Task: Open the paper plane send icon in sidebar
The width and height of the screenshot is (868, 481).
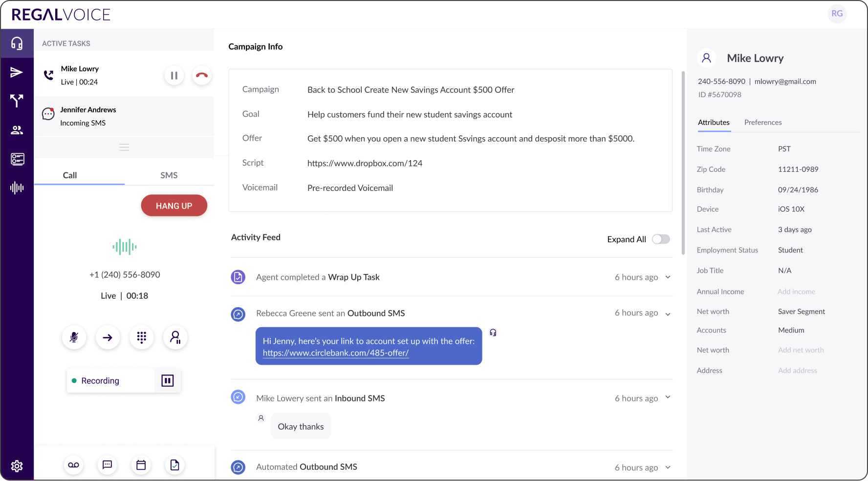Action: [x=17, y=72]
